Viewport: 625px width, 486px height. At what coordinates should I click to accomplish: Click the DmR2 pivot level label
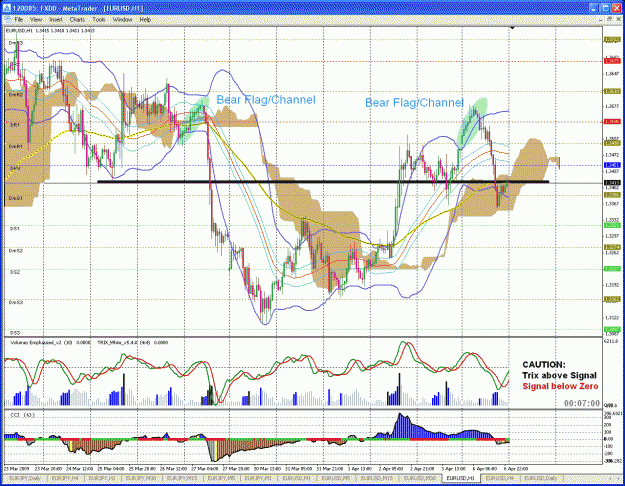tap(16, 95)
